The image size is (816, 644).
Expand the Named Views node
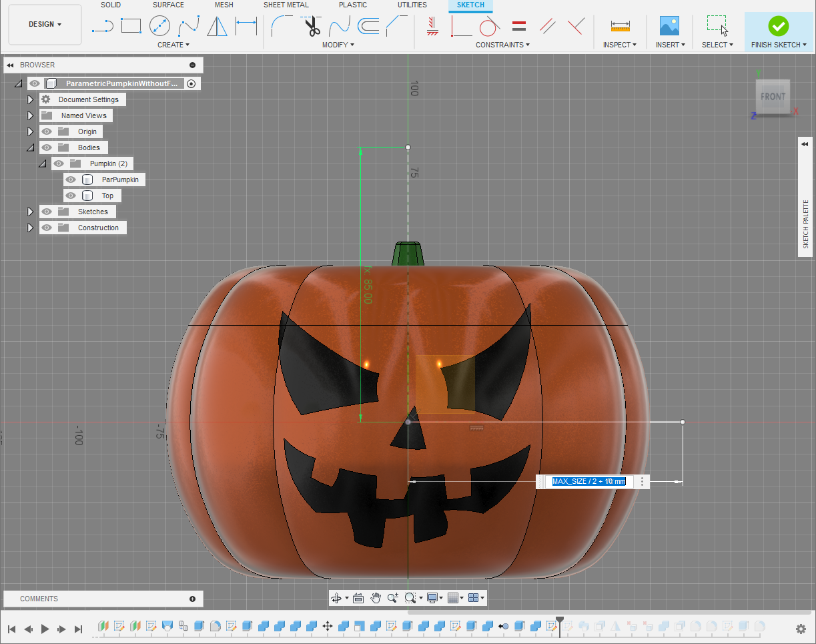point(30,115)
